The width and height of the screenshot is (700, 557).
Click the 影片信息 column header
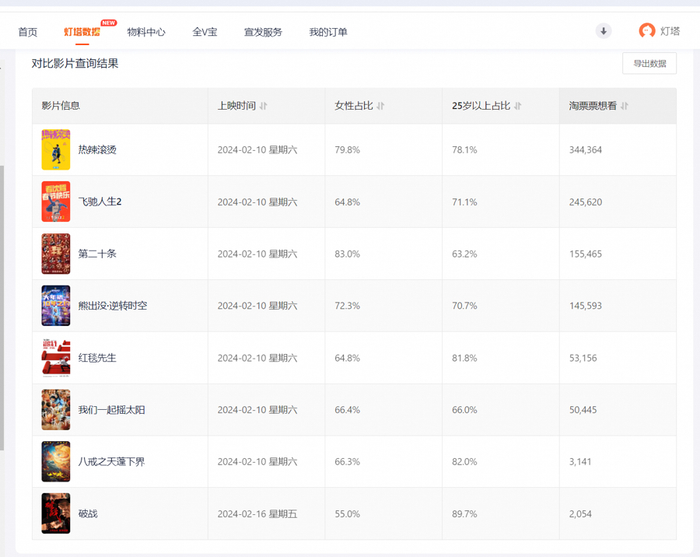click(x=61, y=106)
